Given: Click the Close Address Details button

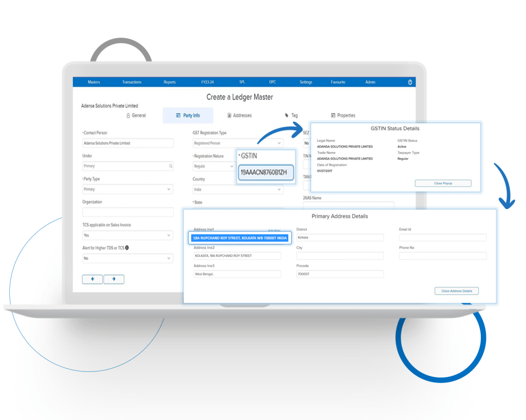Looking at the screenshot, I should pyautogui.click(x=456, y=291).
